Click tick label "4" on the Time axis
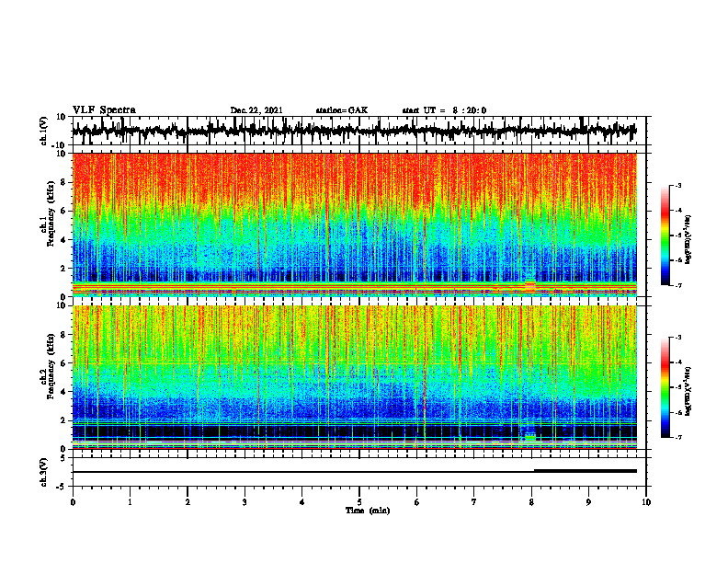Image resolution: width=728 pixels, height=563 pixels. pyautogui.click(x=302, y=502)
